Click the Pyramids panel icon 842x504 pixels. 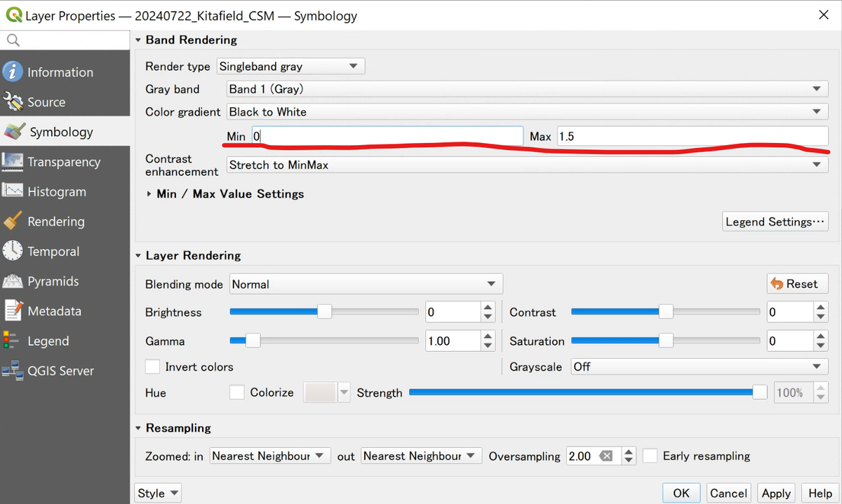point(13,281)
